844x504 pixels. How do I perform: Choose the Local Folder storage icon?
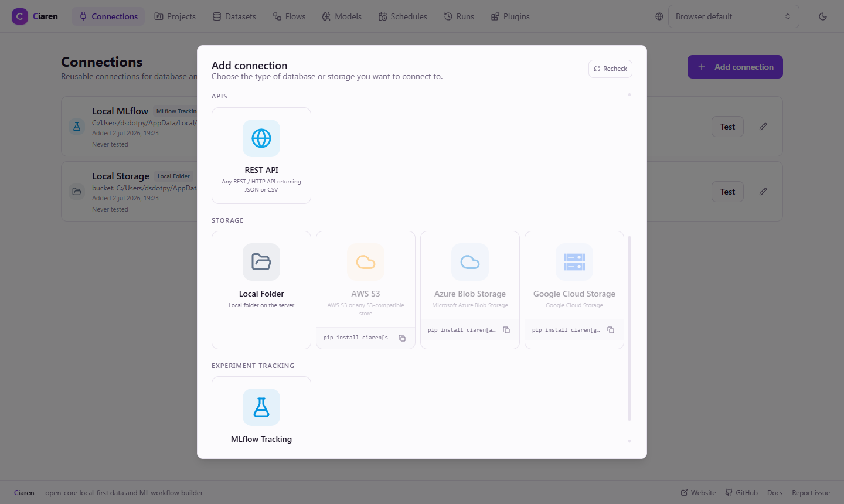tap(261, 262)
